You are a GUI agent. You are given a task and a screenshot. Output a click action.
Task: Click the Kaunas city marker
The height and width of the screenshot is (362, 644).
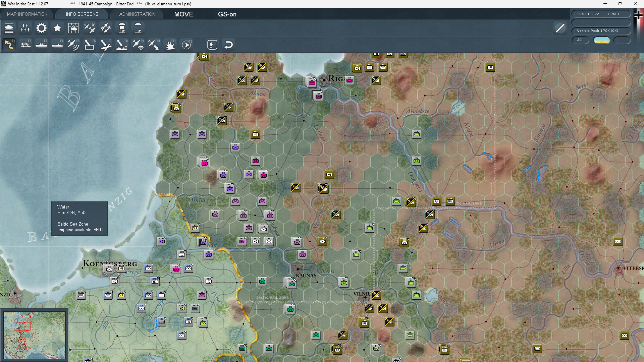(298, 269)
